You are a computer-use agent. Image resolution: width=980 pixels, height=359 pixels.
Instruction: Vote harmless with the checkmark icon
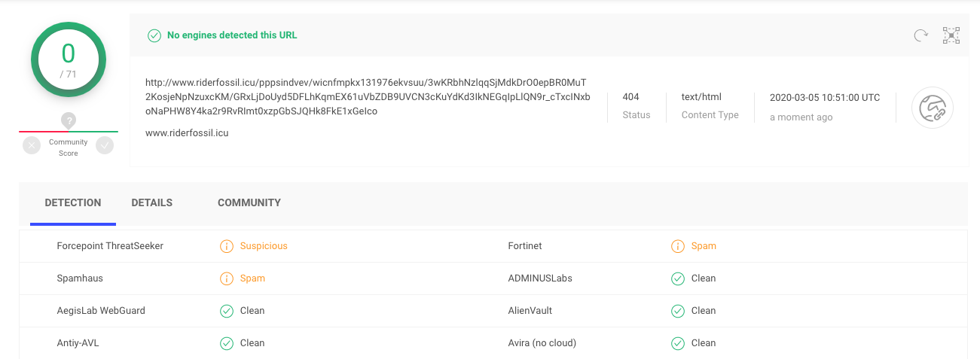105,145
